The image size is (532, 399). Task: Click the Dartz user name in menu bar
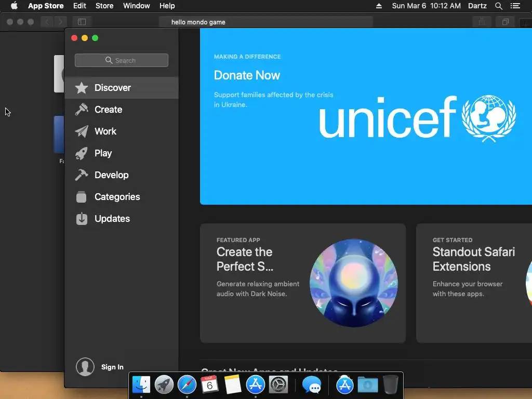point(477,6)
